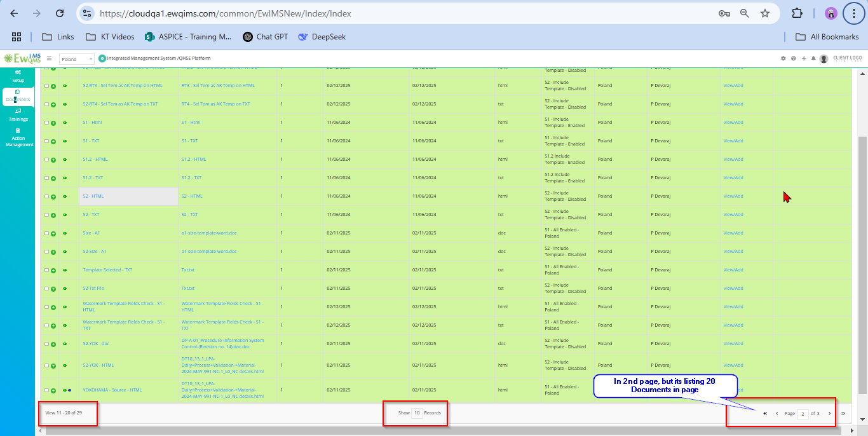This screenshot has width=868, height=436.
Task: Toggle the hamburger sidebar menu
Action: tap(49, 58)
